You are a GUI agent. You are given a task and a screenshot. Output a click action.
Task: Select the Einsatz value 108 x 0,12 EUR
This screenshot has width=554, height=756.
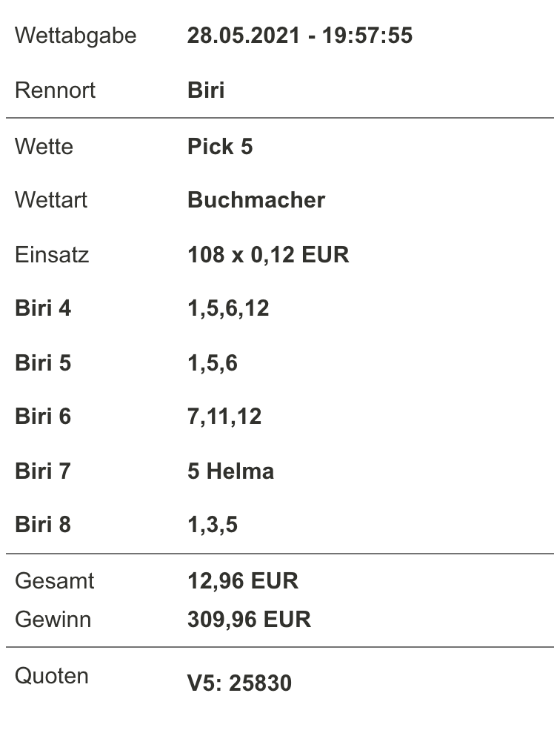click(x=268, y=254)
